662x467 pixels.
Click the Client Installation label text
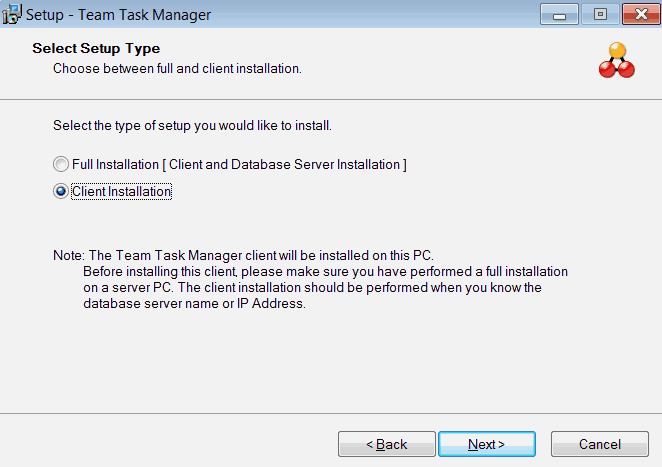122,192
